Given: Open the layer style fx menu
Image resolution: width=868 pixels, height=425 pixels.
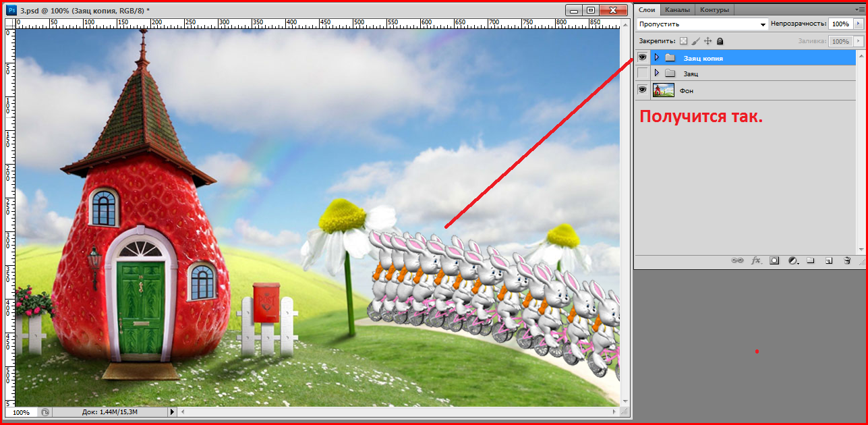Looking at the screenshot, I should click(757, 260).
